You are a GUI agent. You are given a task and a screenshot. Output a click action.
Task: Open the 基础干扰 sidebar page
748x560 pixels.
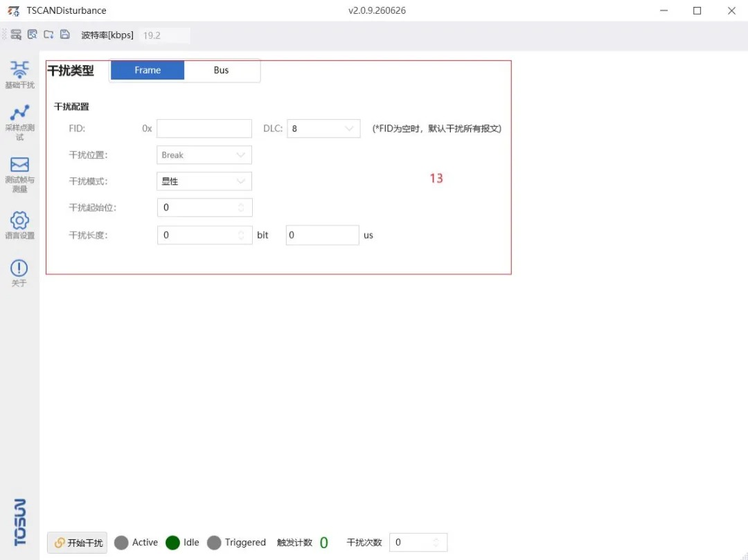[x=19, y=75]
